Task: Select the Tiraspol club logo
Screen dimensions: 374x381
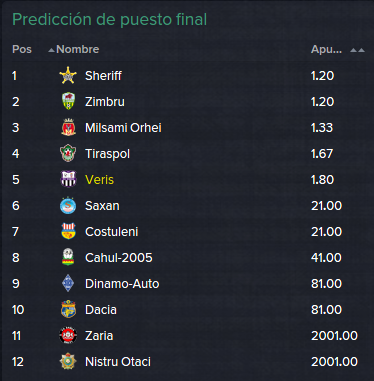Action: [x=68, y=153]
